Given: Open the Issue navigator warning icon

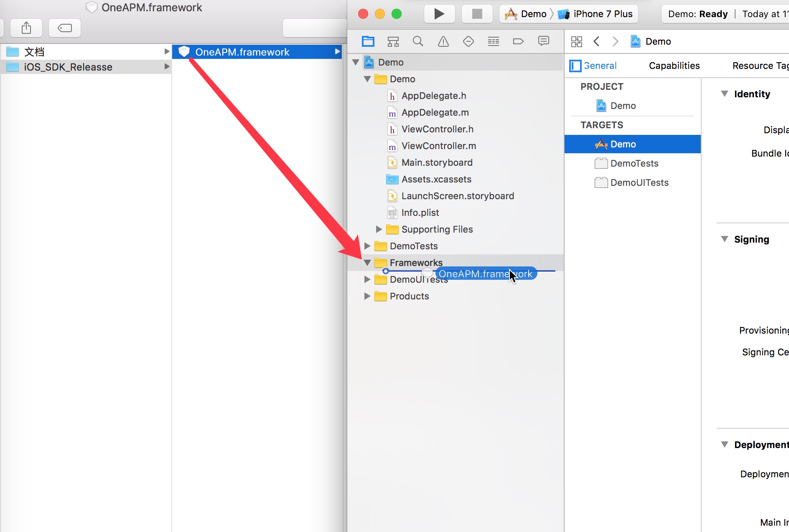Looking at the screenshot, I should 443,41.
